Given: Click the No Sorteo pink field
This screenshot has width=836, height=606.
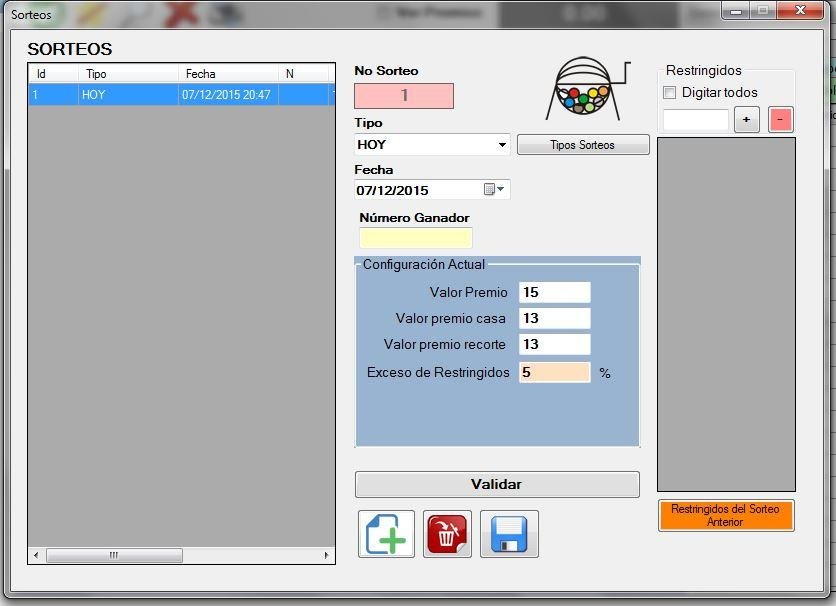Looking at the screenshot, I should (x=404, y=96).
